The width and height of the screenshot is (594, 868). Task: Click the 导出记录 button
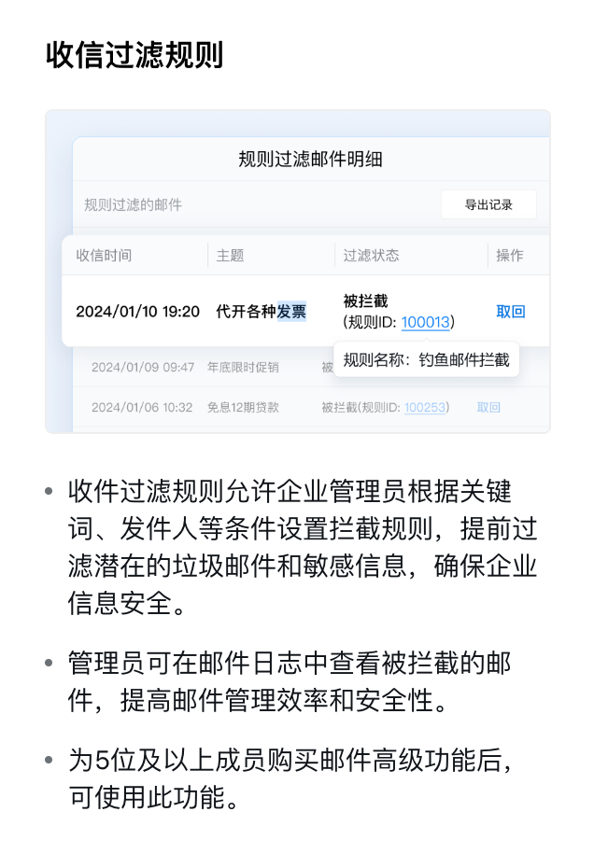(488, 204)
